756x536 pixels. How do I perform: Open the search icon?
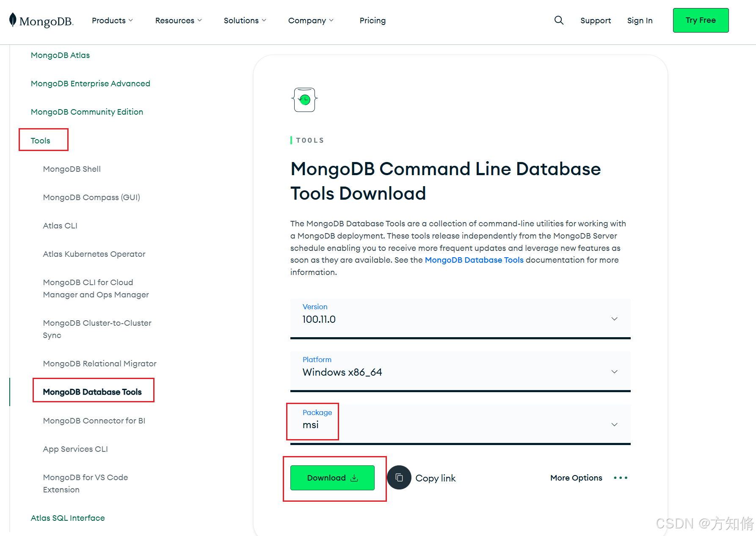pos(559,20)
